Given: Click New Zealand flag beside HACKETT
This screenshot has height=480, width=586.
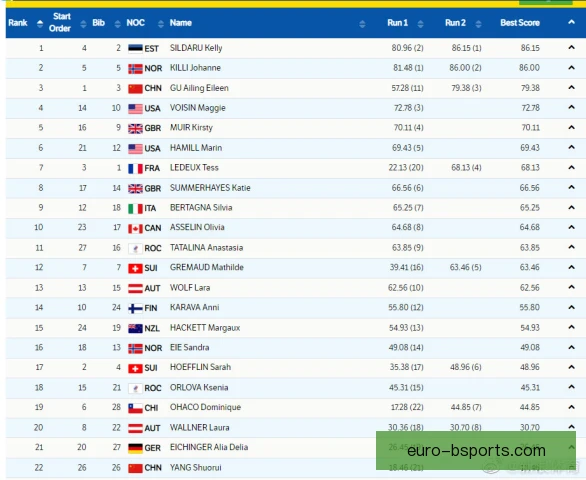Looking at the screenshot, I should pyautogui.click(x=135, y=329).
